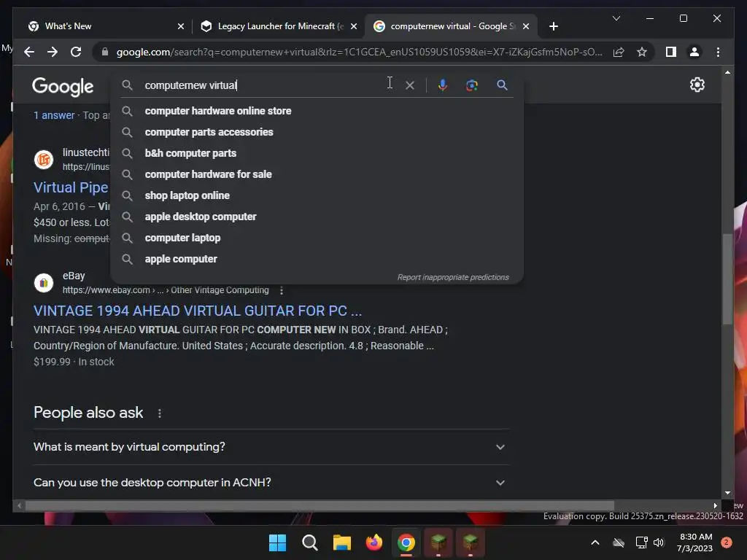The image size is (747, 560).
Task: Open the about-this-result menu for eBay
Action: coord(282,290)
